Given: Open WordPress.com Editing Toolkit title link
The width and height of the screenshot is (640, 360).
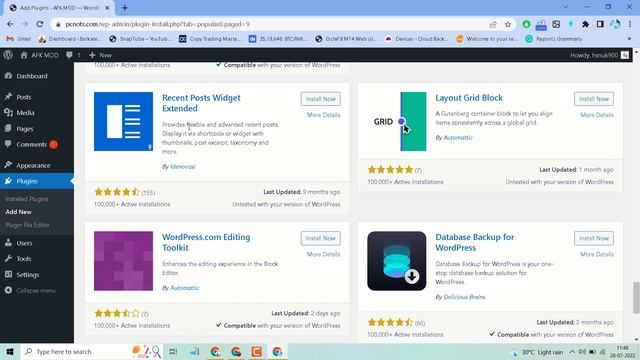Looking at the screenshot, I should coord(206,242).
